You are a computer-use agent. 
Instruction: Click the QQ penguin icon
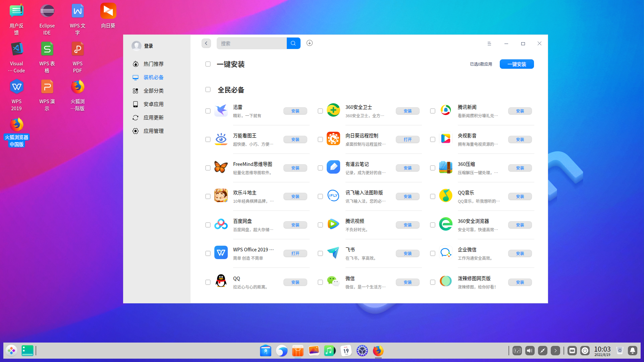[x=221, y=282]
